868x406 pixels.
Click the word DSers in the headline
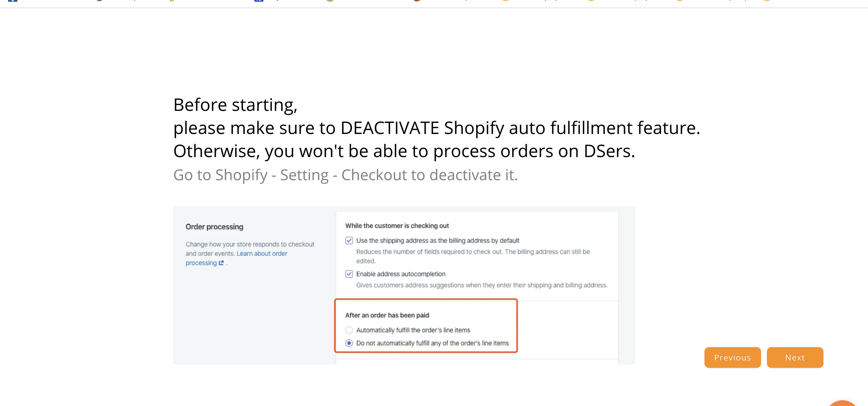click(x=609, y=151)
